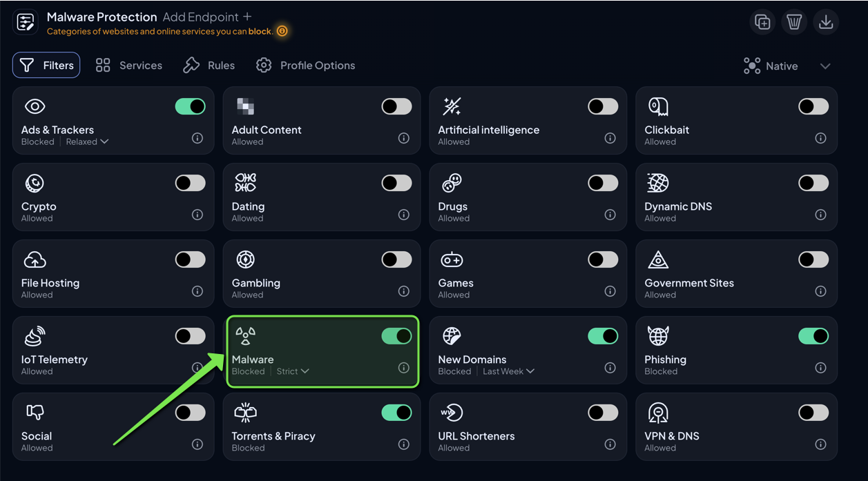Turn on the File Hosting toggle
The width and height of the screenshot is (868, 481).
pos(190,259)
